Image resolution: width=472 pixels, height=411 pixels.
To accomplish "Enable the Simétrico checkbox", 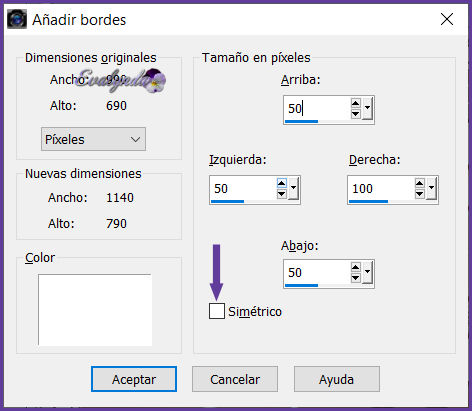I will [217, 311].
